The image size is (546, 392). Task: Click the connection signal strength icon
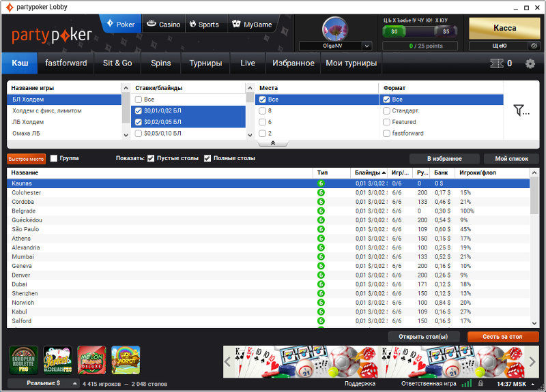point(466,384)
